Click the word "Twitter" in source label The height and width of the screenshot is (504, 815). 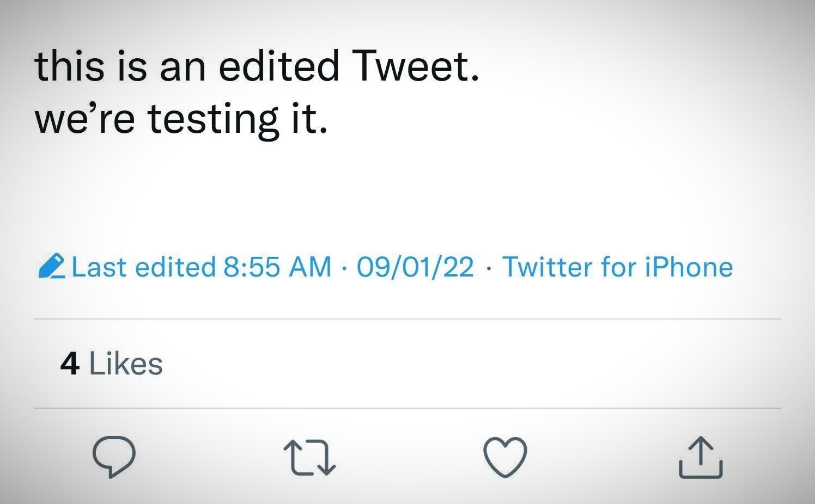(x=547, y=267)
